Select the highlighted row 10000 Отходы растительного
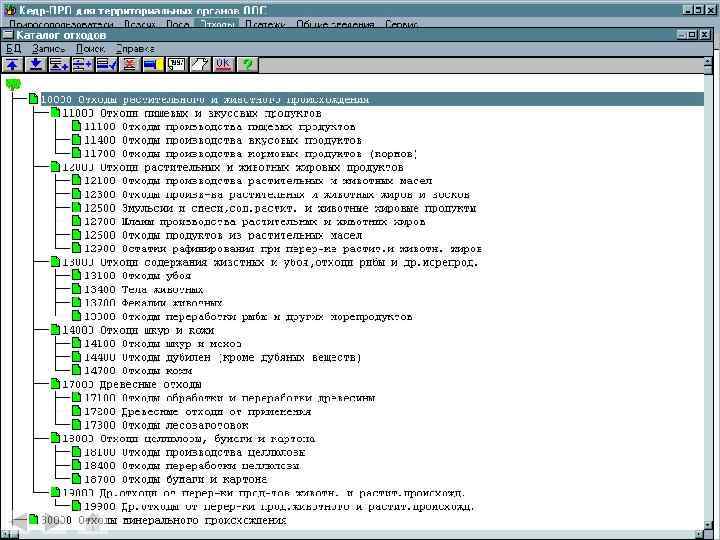 click(x=372, y=99)
